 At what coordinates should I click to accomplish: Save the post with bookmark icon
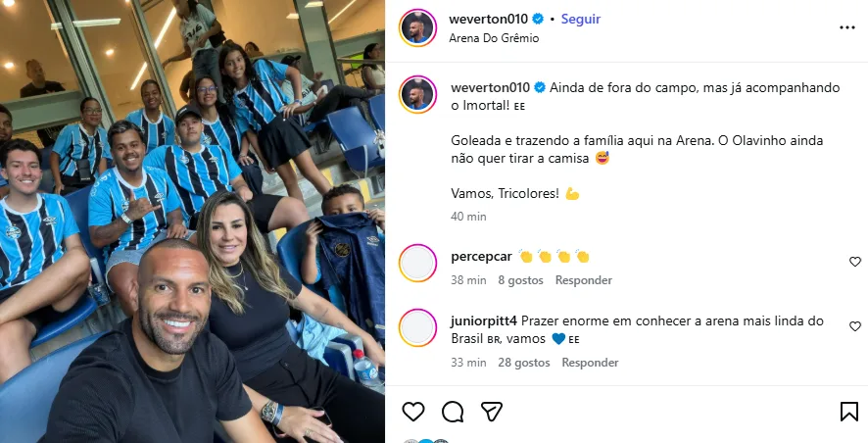tap(849, 412)
